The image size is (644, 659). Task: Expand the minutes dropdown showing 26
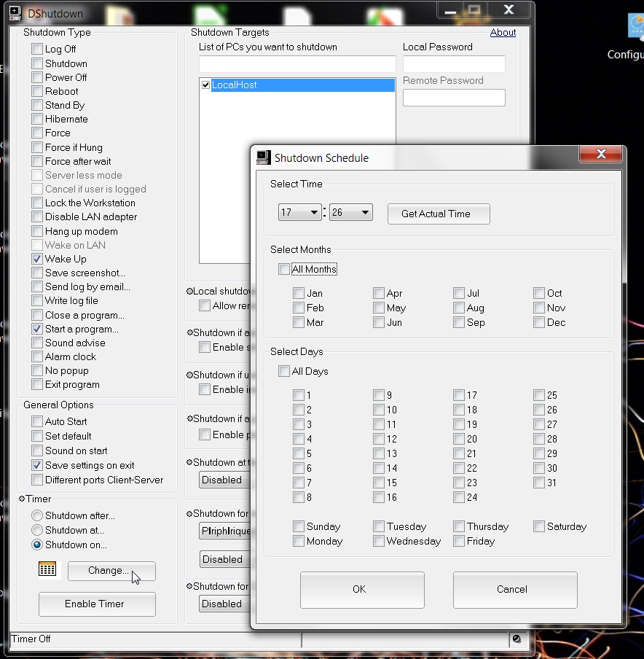[x=351, y=213]
